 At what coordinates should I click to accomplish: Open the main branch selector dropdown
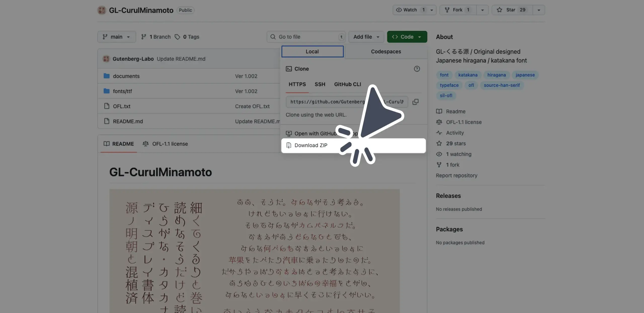click(x=116, y=37)
